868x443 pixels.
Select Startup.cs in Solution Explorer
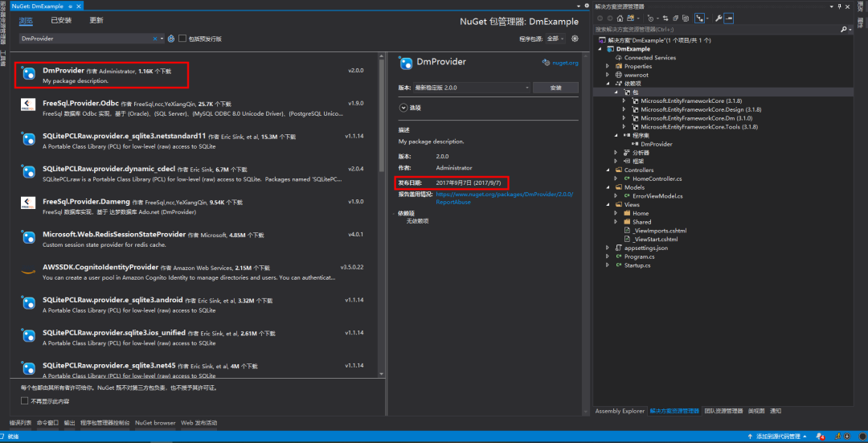click(x=637, y=265)
